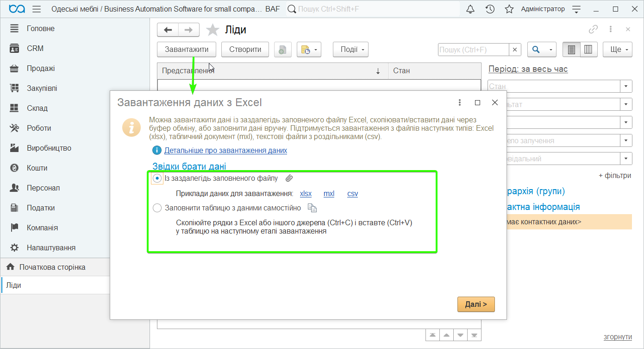Open Виробництво section in sidebar

pyautogui.click(x=49, y=148)
